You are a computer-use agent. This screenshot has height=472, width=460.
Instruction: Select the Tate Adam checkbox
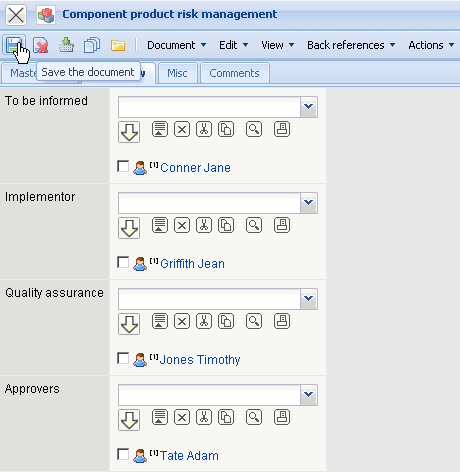(x=123, y=454)
